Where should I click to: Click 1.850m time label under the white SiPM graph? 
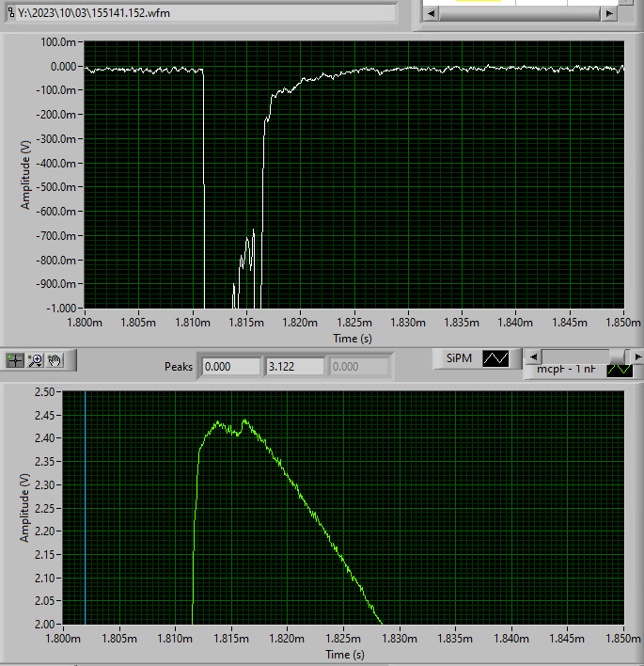[x=622, y=323]
